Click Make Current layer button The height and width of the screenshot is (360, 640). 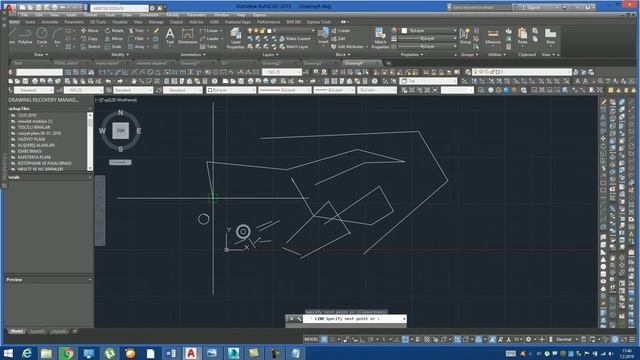click(x=295, y=39)
